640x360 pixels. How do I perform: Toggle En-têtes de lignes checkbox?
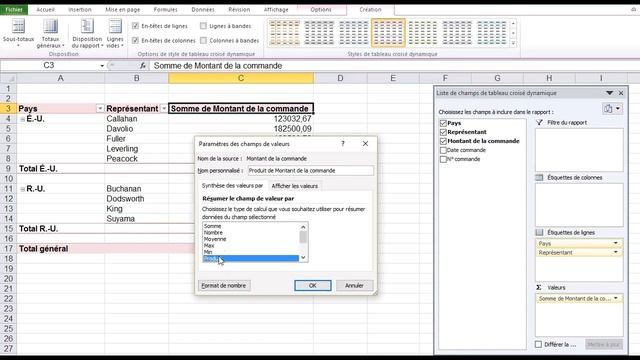136,26
